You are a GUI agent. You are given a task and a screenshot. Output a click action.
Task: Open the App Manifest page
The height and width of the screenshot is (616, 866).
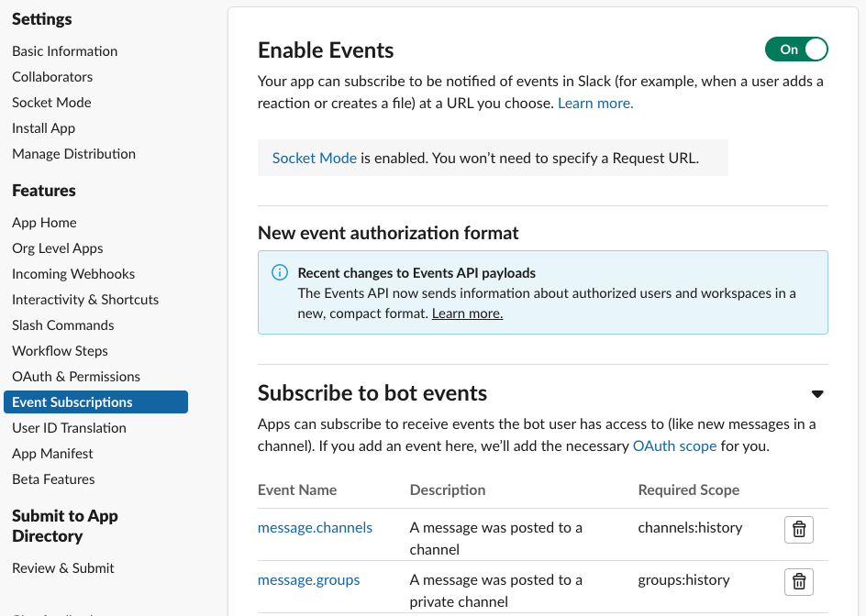tap(52, 453)
